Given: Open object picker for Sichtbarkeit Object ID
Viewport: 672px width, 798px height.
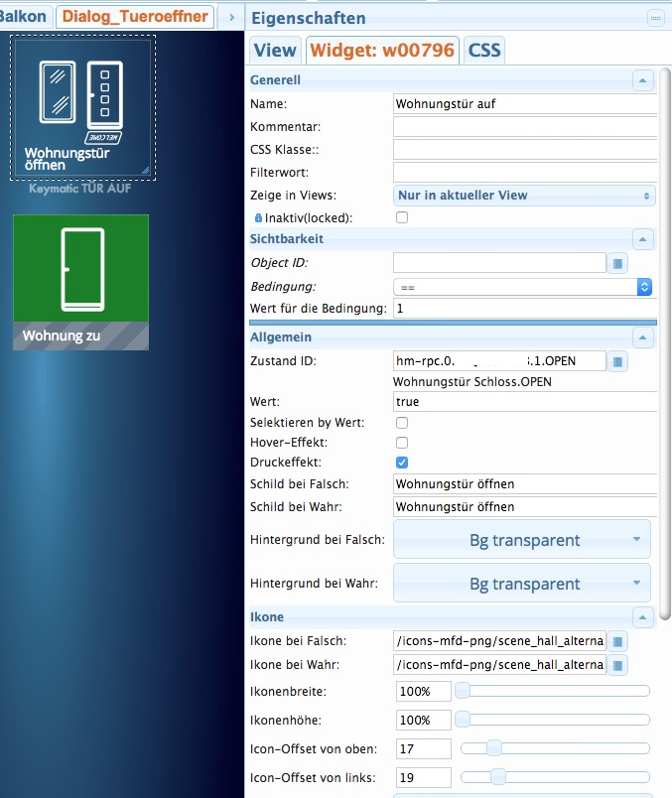Looking at the screenshot, I should coord(617,263).
